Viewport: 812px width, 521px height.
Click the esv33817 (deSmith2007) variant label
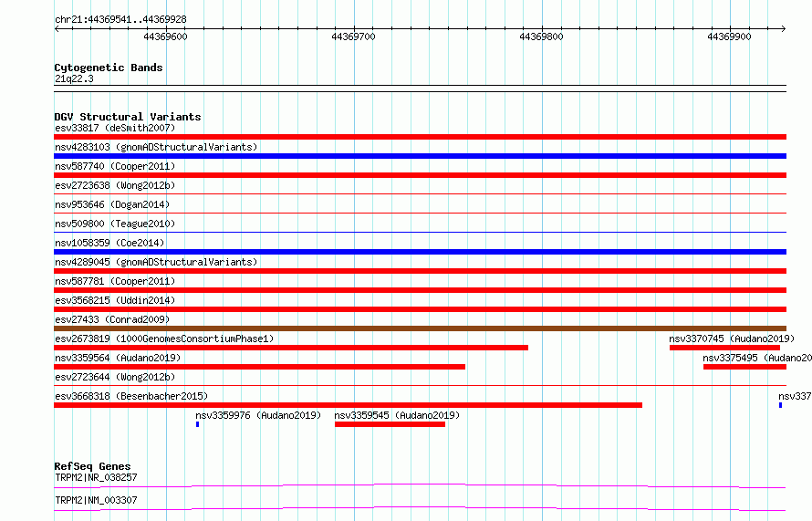pyautogui.click(x=115, y=128)
